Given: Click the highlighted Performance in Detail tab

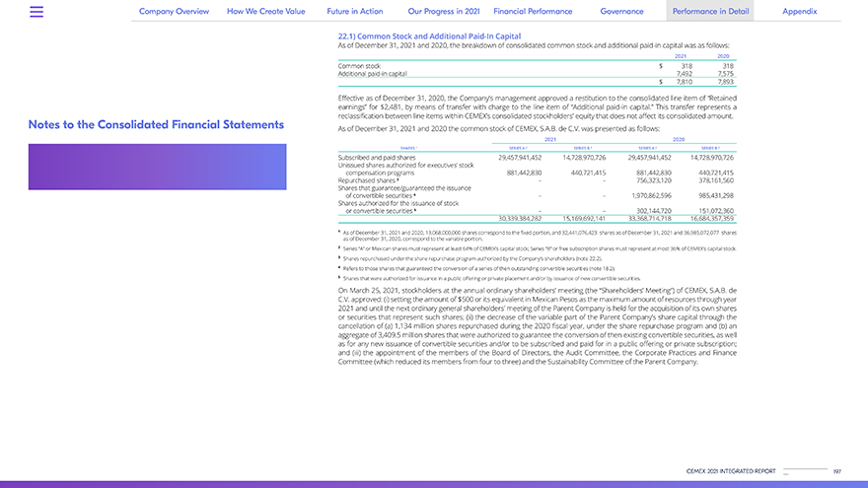Looking at the screenshot, I should [709, 11].
